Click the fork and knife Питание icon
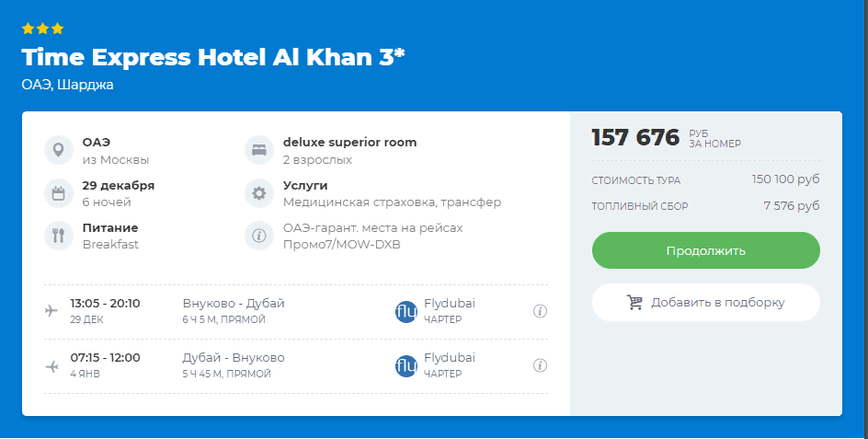 coord(58,236)
